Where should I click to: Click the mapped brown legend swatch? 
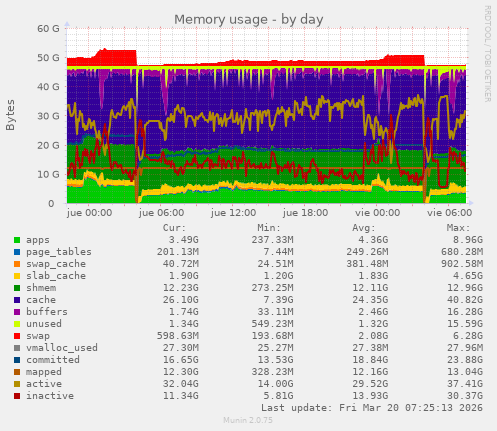17,372
